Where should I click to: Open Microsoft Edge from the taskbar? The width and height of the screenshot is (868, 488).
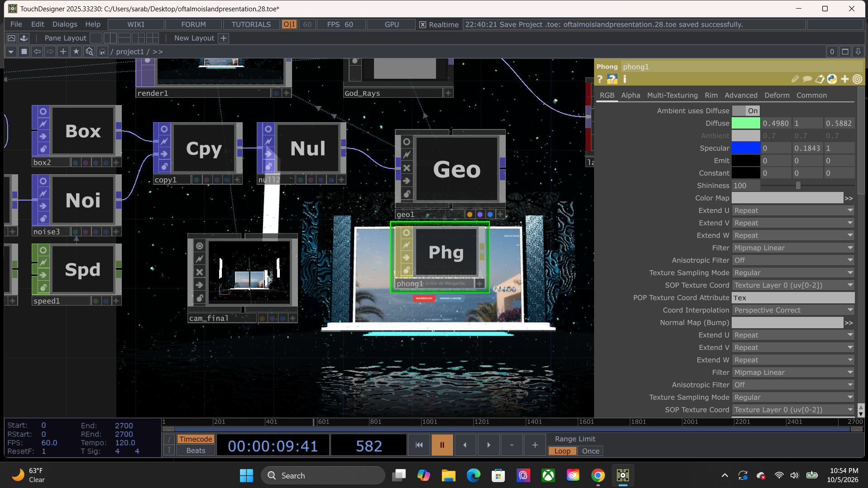point(473,475)
